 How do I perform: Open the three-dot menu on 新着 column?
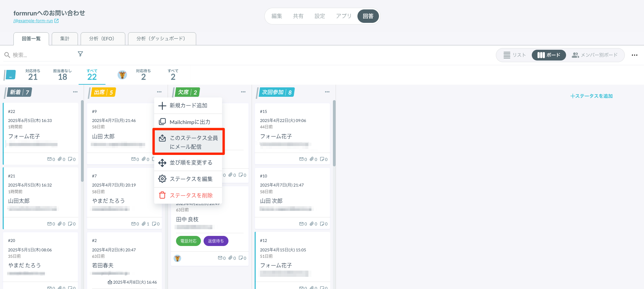(x=75, y=92)
